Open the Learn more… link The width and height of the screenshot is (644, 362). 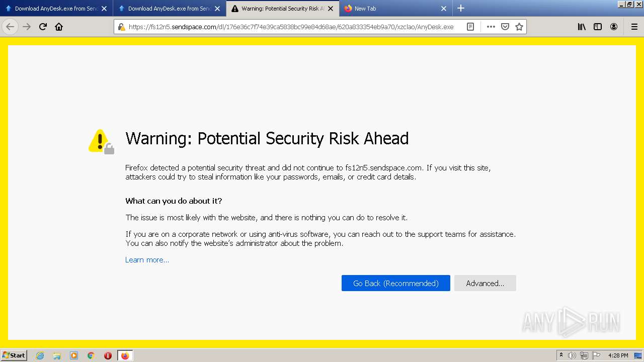point(147,260)
